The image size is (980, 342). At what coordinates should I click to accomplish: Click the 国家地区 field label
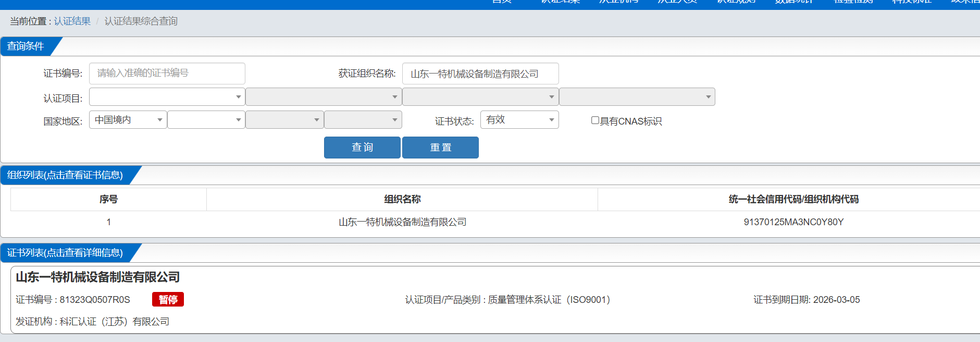click(63, 121)
